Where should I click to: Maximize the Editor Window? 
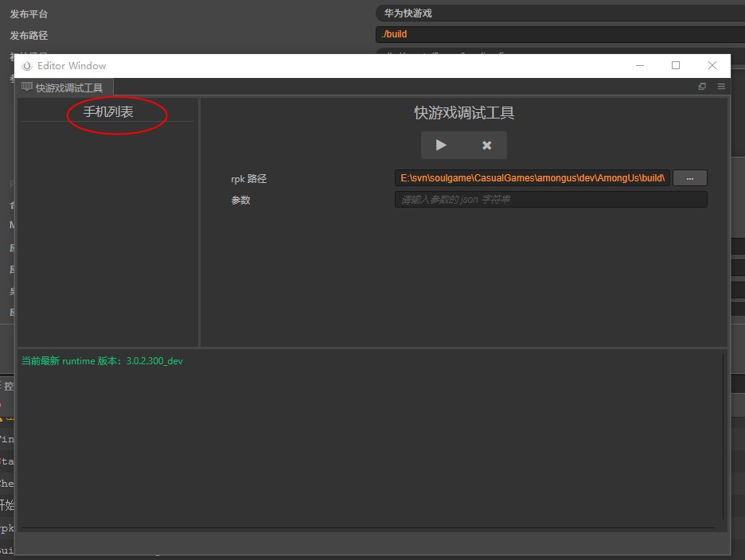click(x=676, y=65)
